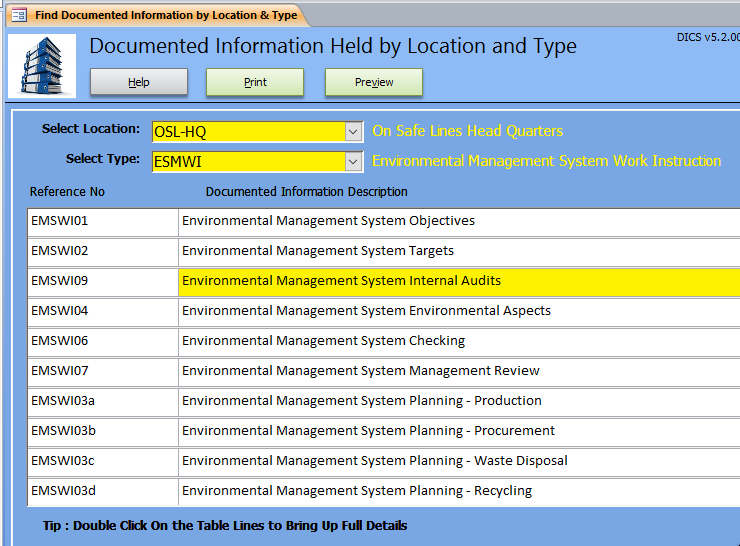Click Planning - Recycling description cell
Image resolution: width=740 pixels, height=546 pixels.
tap(459, 492)
